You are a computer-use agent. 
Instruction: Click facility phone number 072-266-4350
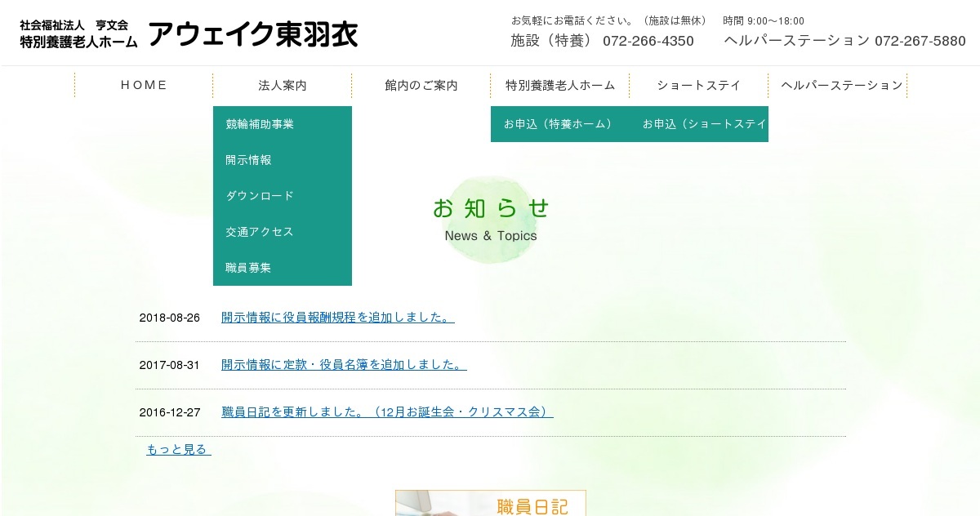[648, 41]
